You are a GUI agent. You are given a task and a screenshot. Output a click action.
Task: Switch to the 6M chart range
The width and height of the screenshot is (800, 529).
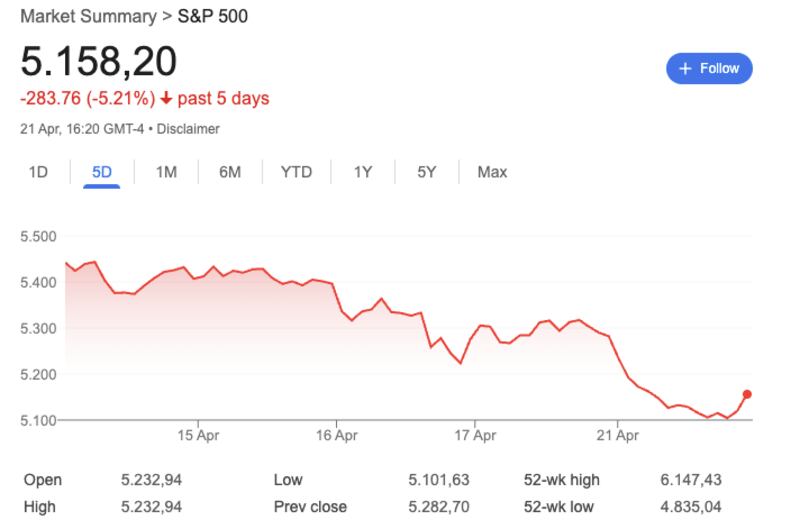(x=230, y=172)
